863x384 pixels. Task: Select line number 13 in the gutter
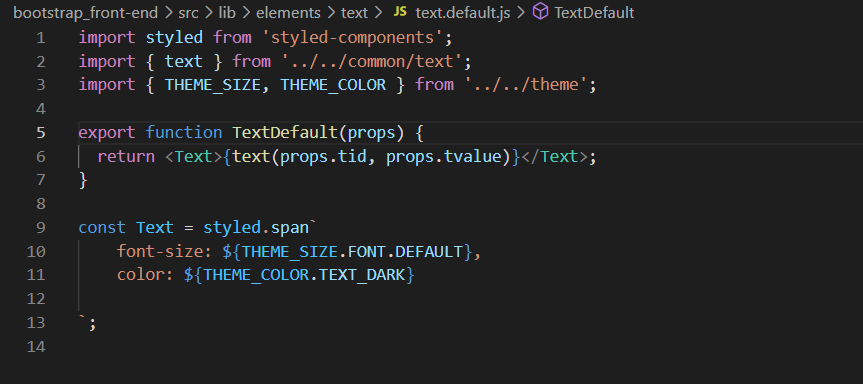point(36,322)
